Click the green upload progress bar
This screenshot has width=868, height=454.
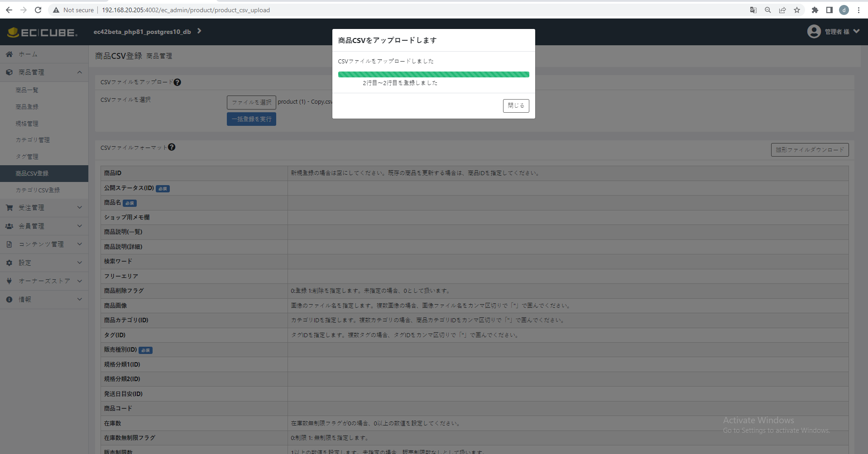tap(433, 74)
